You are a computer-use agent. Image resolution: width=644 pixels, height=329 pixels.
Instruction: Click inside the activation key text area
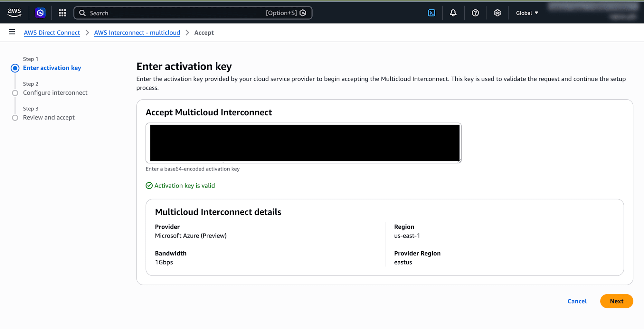pyautogui.click(x=303, y=143)
